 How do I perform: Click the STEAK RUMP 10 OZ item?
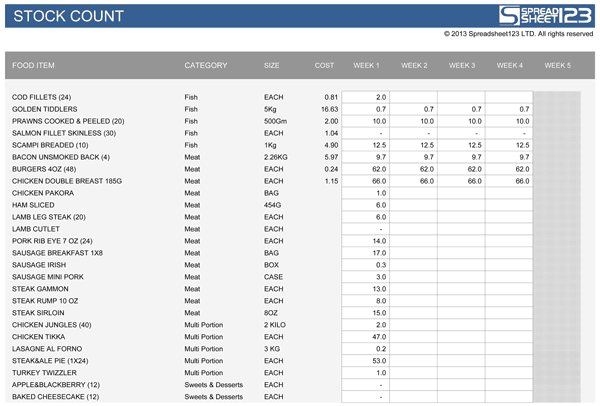point(45,301)
